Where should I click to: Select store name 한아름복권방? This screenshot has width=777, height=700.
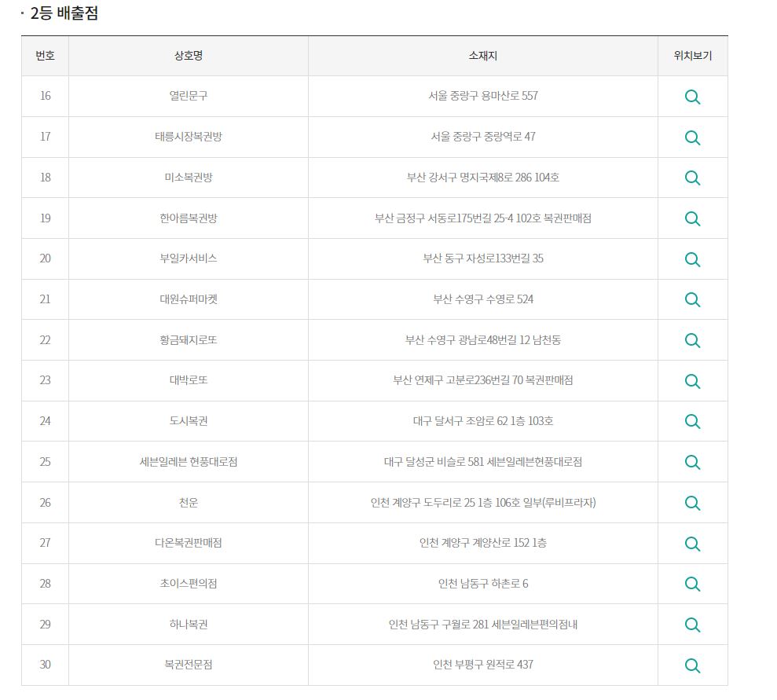coord(189,218)
